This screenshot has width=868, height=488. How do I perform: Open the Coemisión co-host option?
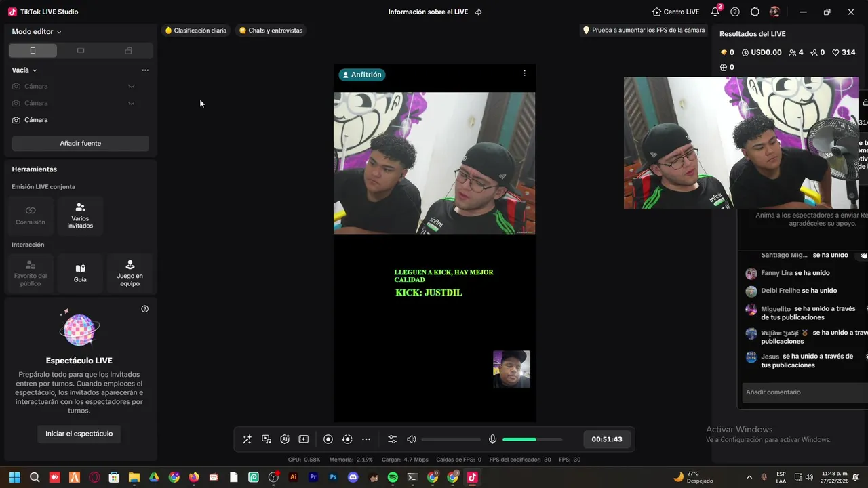[x=31, y=216]
